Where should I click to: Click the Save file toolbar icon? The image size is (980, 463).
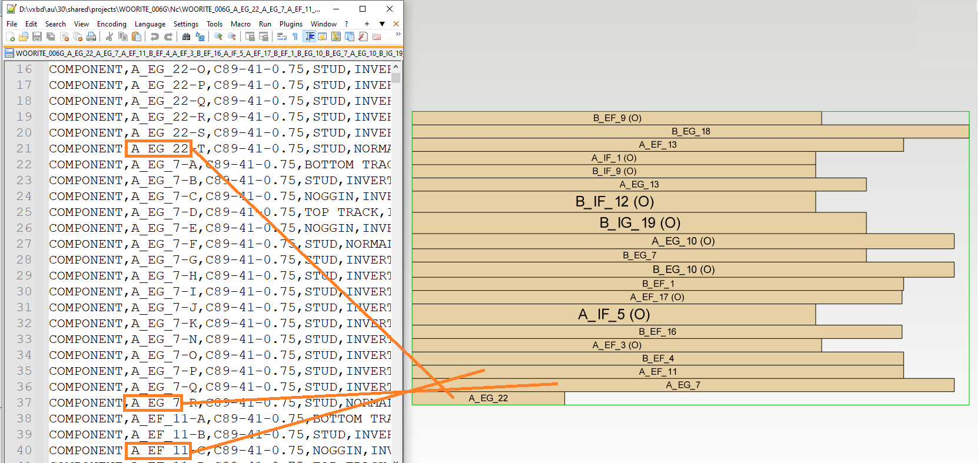(36, 37)
